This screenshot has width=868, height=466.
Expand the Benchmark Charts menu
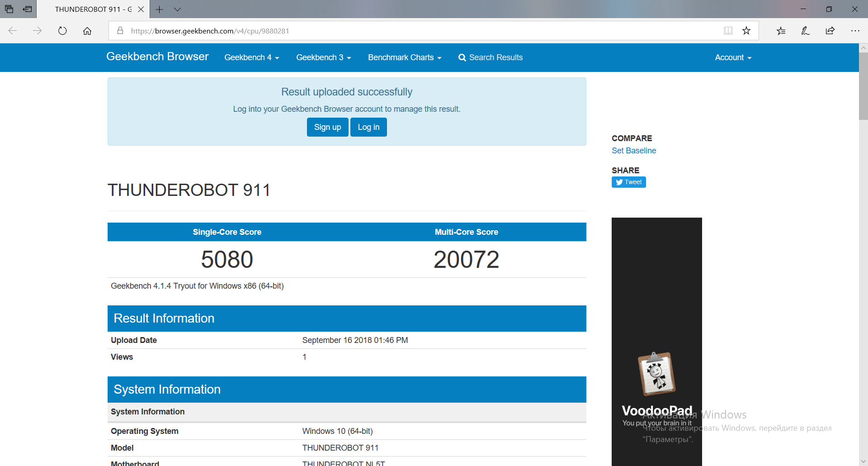coord(405,57)
